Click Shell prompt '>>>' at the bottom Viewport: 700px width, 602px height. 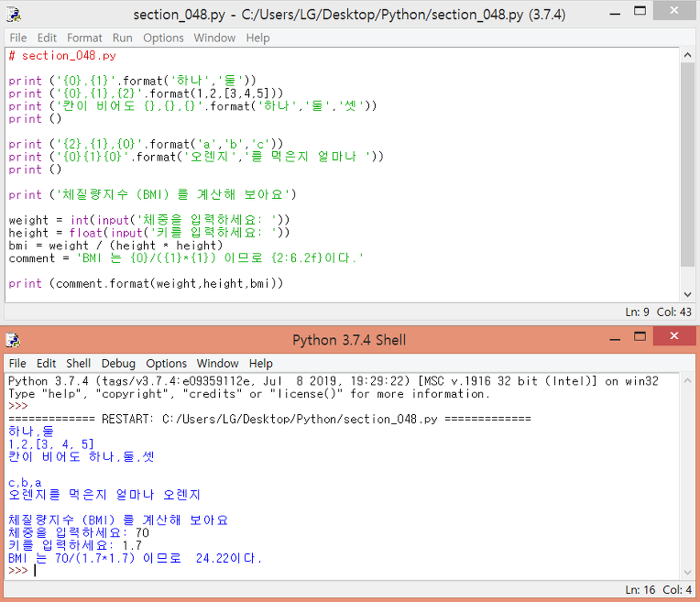pos(18,571)
